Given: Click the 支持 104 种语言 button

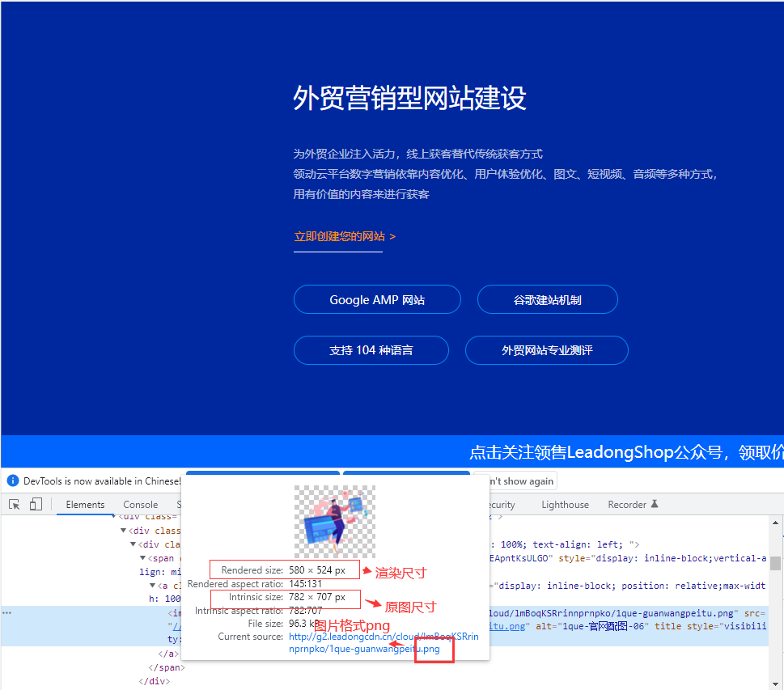Looking at the screenshot, I should (x=371, y=350).
